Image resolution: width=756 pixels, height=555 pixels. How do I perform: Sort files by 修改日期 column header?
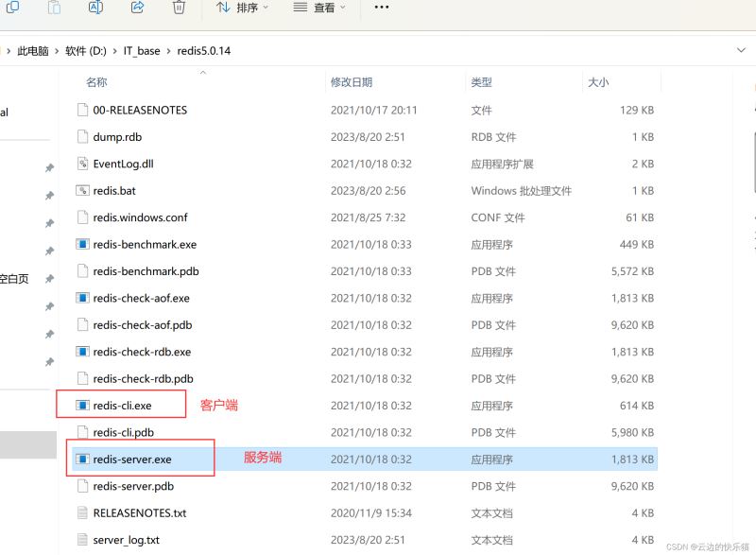coord(352,83)
